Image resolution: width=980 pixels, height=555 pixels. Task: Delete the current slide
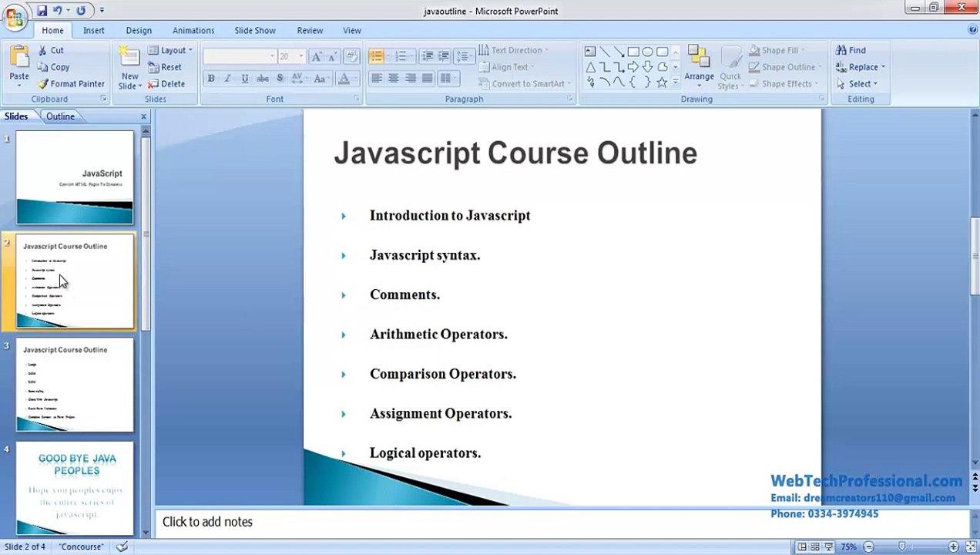166,84
